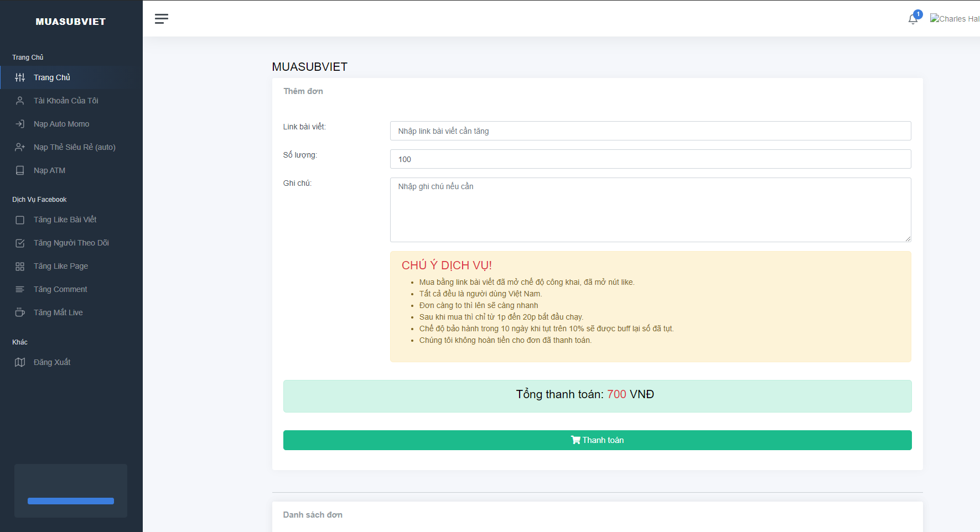Click the MUASUBVIET sidebar logo
The height and width of the screenshot is (532, 980).
[71, 22]
